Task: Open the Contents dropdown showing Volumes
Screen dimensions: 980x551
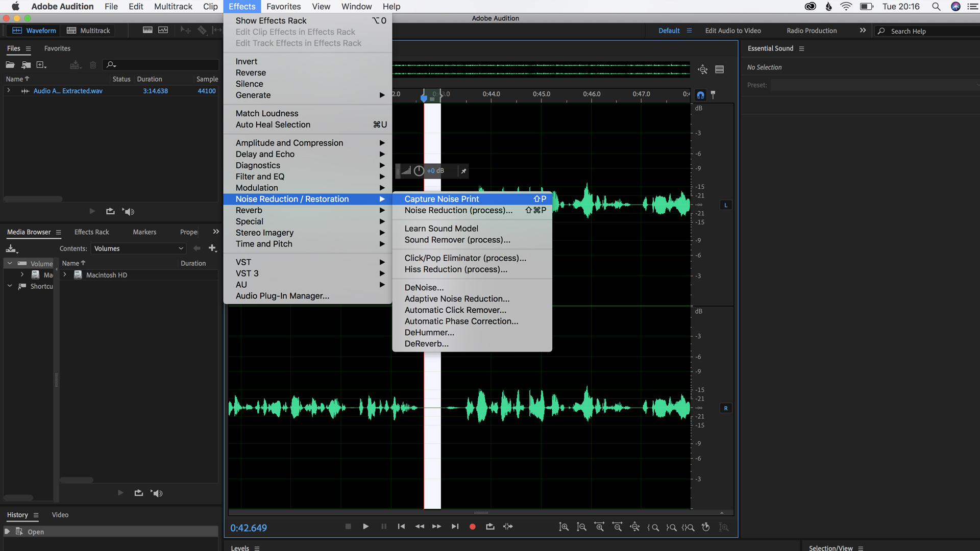Action: coord(138,248)
